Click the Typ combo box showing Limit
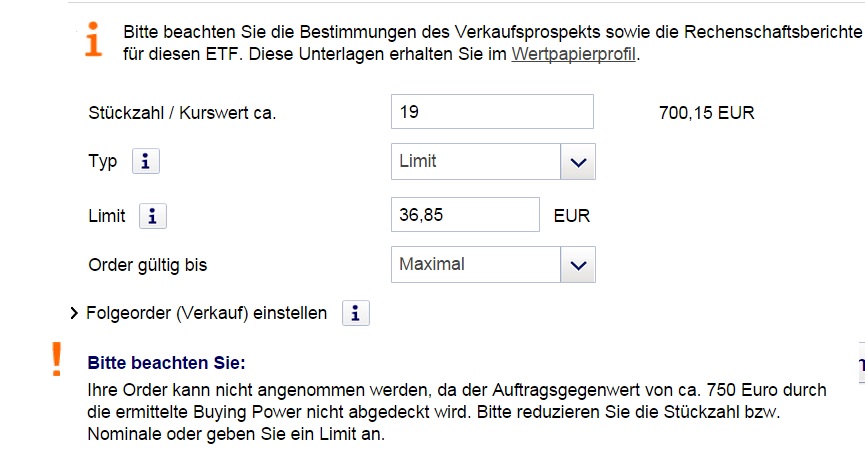This screenshot has height=455, width=865. (x=475, y=162)
